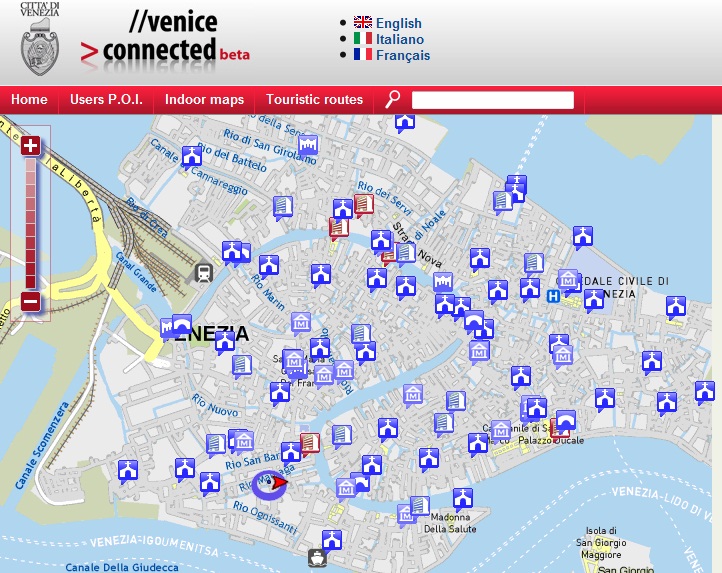This screenshot has width=722, height=573.
Task: Click the hospital H marker
Action: (553, 296)
